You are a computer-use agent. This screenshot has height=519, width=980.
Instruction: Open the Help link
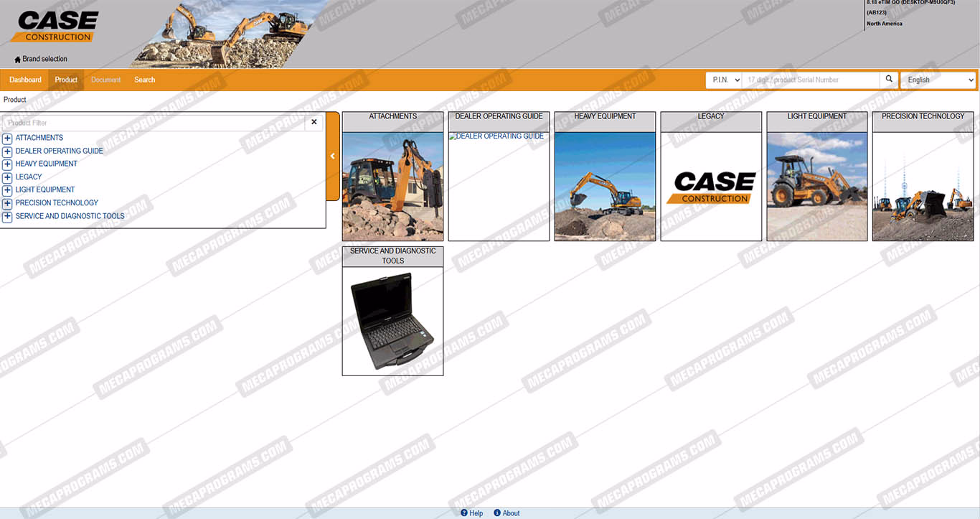point(471,513)
